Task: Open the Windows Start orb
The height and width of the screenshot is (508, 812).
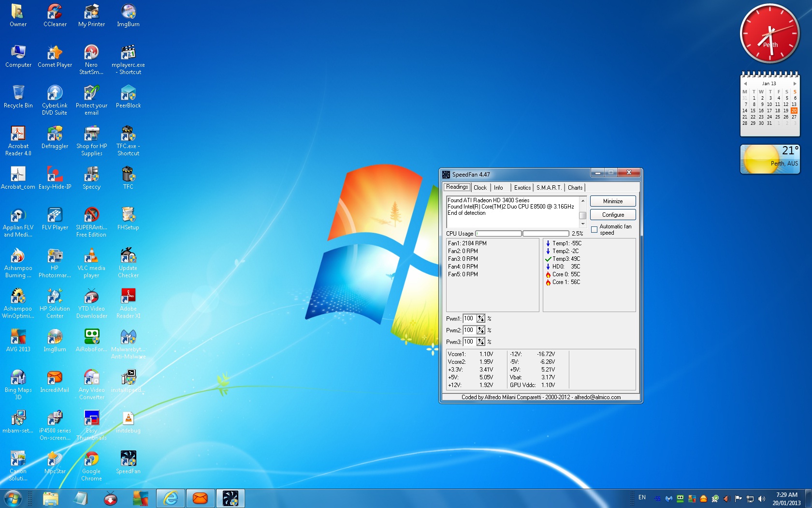Action: [x=13, y=498]
